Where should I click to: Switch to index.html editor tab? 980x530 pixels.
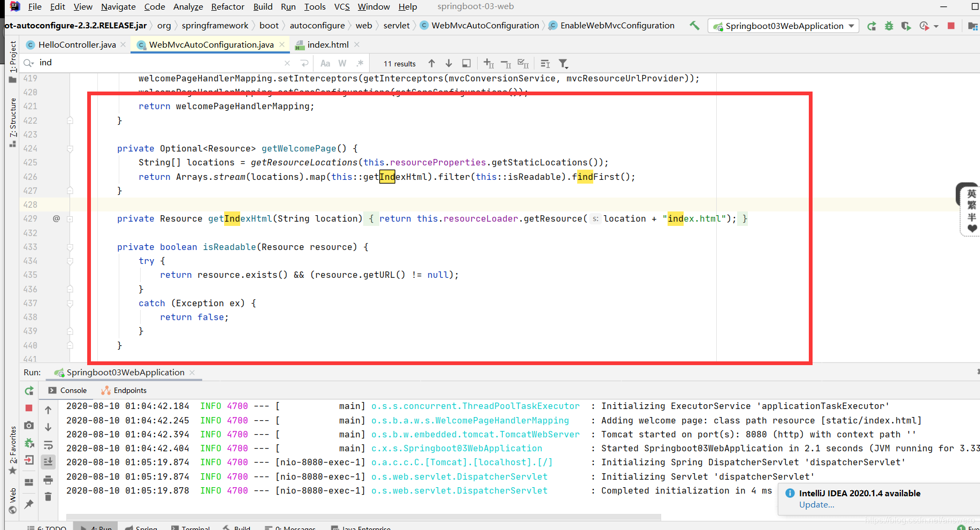tap(327, 44)
